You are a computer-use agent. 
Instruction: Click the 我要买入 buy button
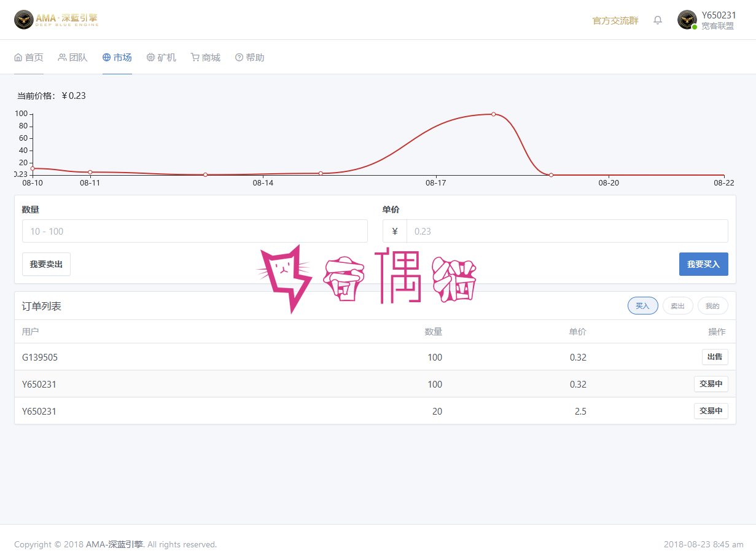tap(704, 264)
